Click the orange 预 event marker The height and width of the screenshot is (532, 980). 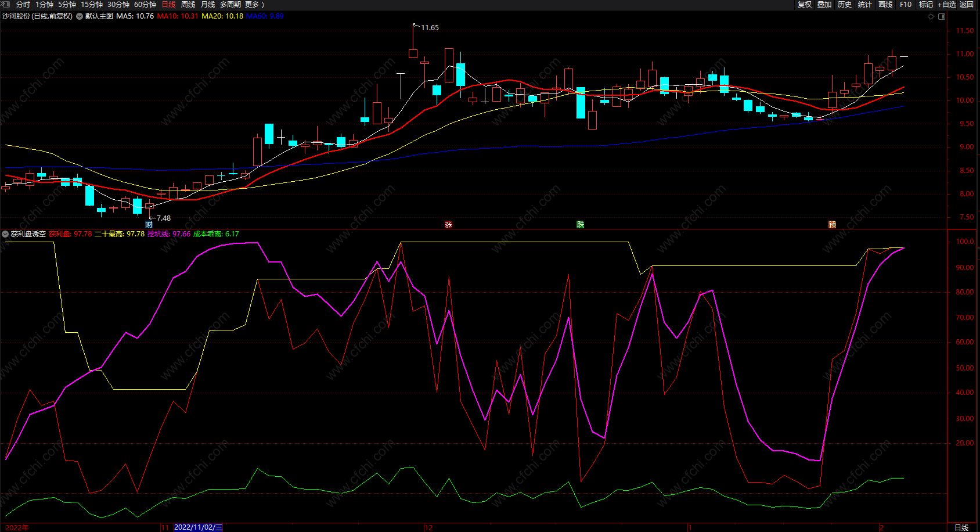tap(832, 225)
